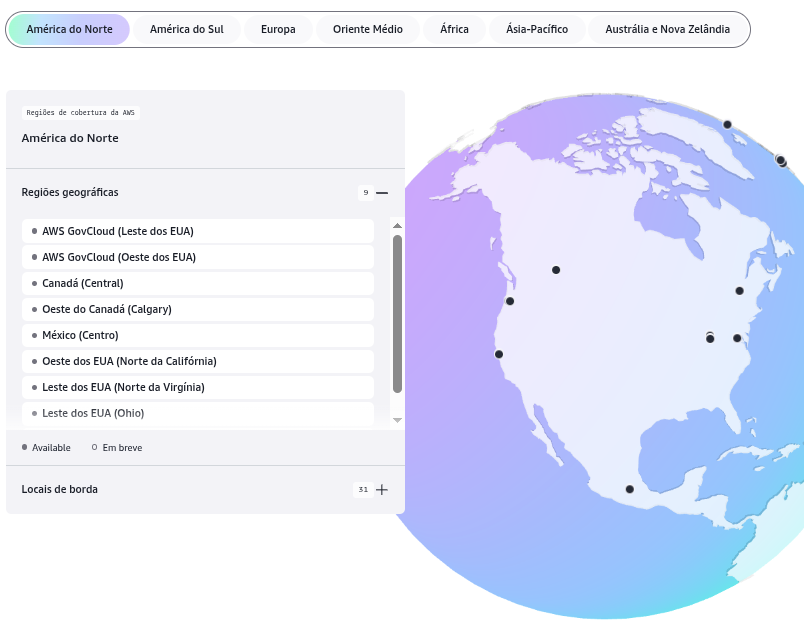Click the scroll up arrow in list
804x628 pixels.
[x=397, y=226]
